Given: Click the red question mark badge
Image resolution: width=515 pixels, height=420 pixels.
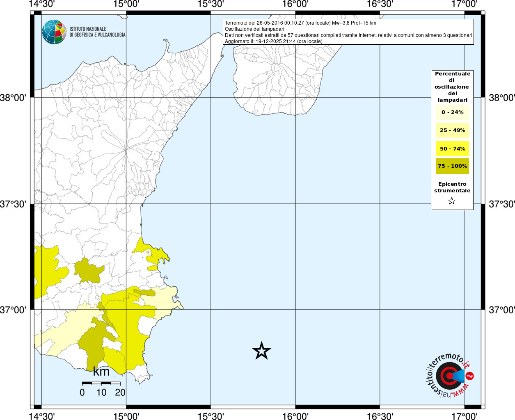Looking at the screenshot, I should (470, 376).
